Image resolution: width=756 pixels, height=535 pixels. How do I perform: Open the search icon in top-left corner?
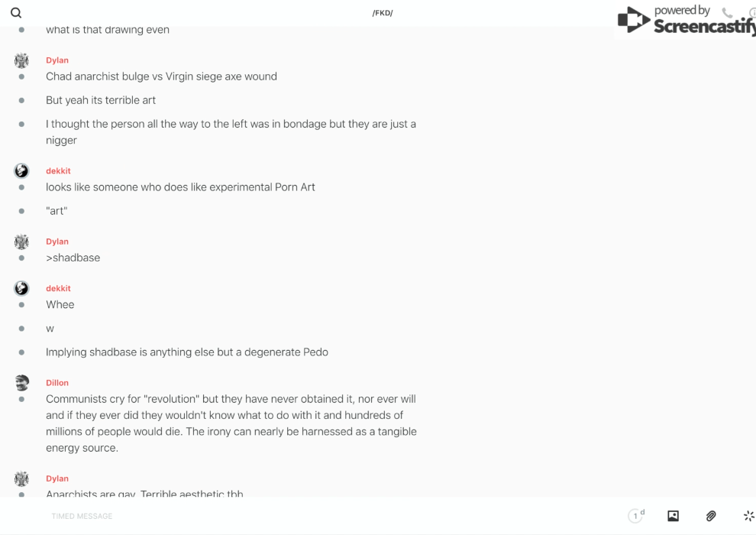click(16, 13)
